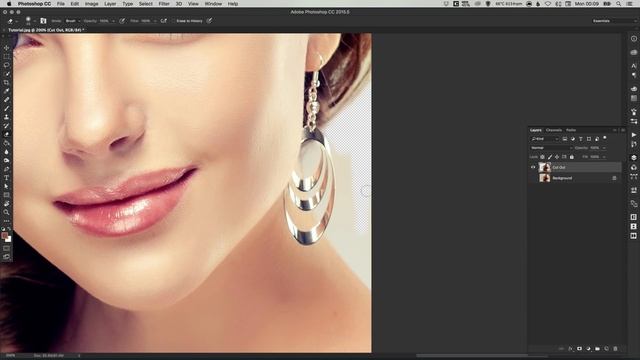
Task: Switch to the Paths tab
Action: coord(571,130)
